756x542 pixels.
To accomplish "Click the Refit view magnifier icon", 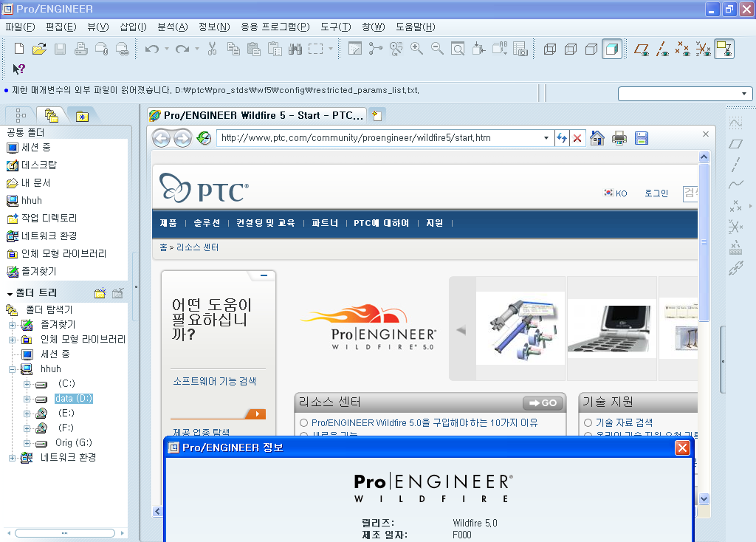I will (x=458, y=49).
